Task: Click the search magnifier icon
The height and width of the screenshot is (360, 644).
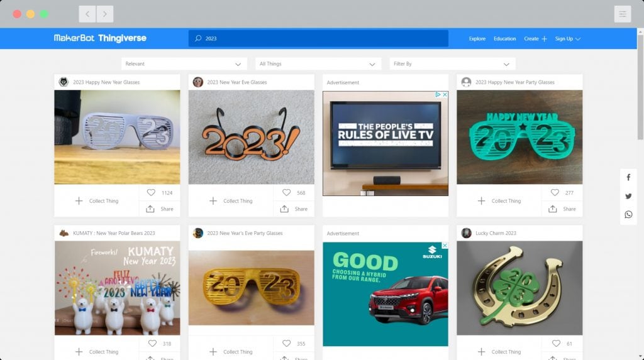Action: tap(198, 38)
